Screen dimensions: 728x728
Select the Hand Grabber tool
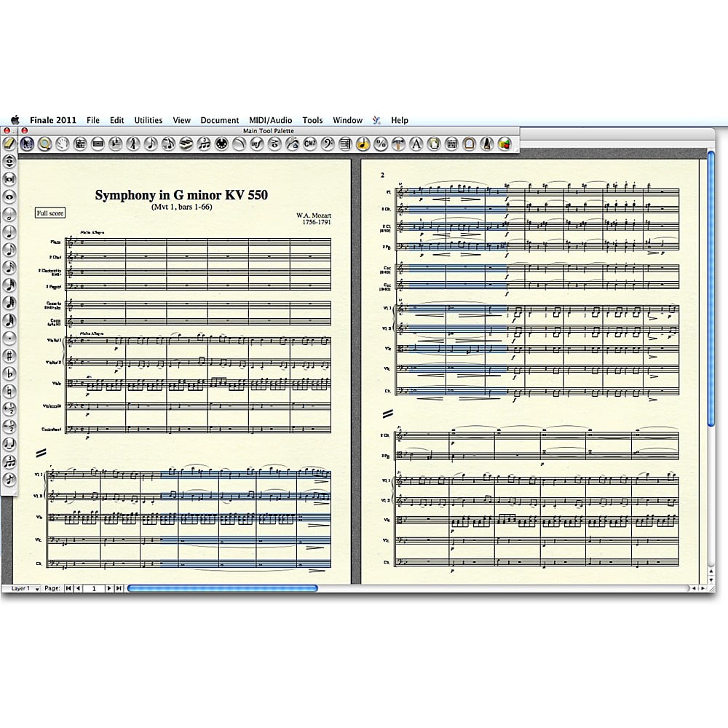pos(62,144)
